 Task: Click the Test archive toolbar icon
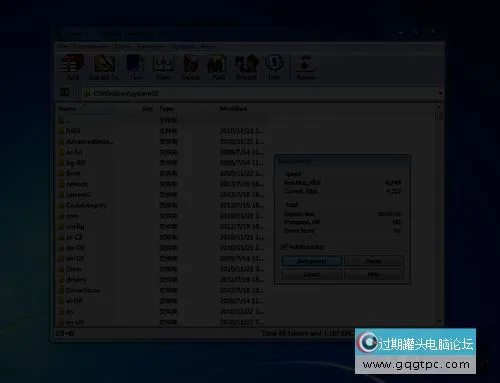(x=135, y=67)
